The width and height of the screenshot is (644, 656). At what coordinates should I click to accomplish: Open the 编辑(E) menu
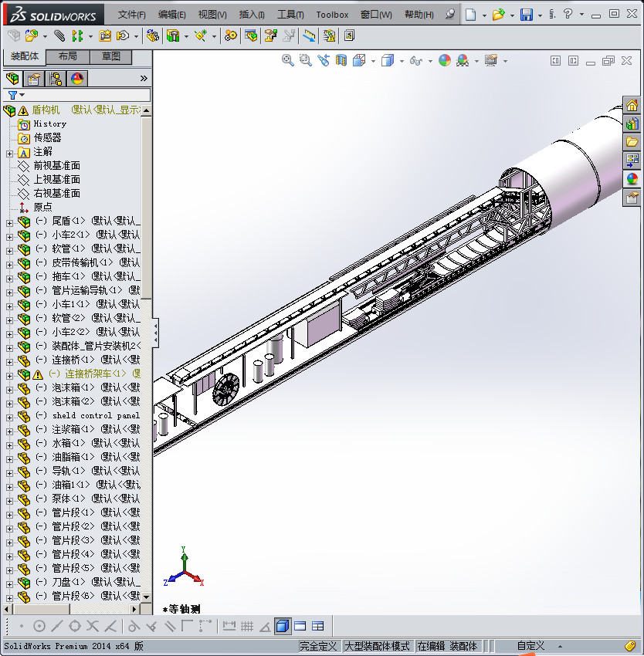click(x=171, y=15)
